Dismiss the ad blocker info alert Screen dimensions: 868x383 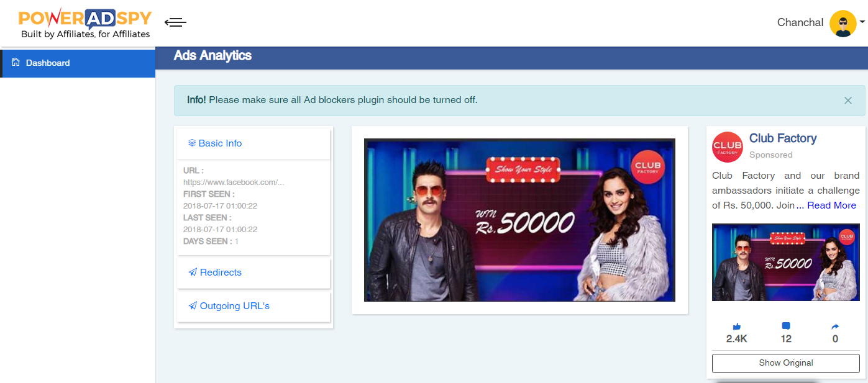tap(847, 100)
